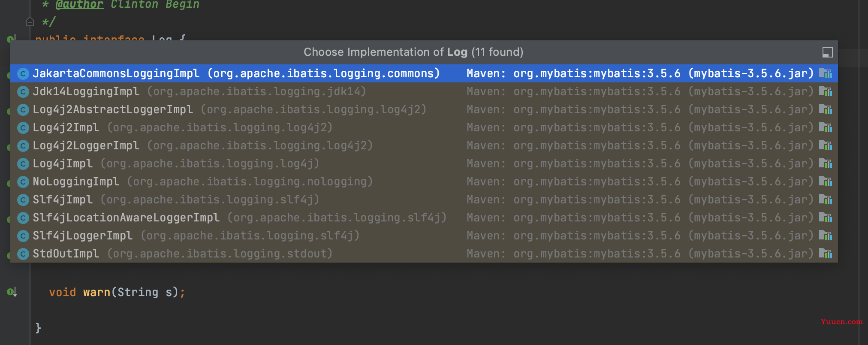Choose Slf4jLoggerImpl entry
This screenshot has height=345, width=868.
pyautogui.click(x=424, y=236)
